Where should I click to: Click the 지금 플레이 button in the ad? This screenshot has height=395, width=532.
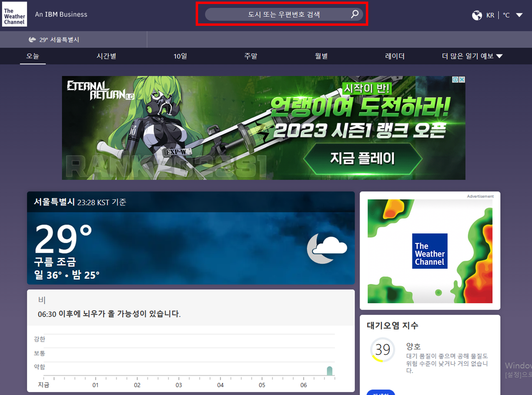363,159
